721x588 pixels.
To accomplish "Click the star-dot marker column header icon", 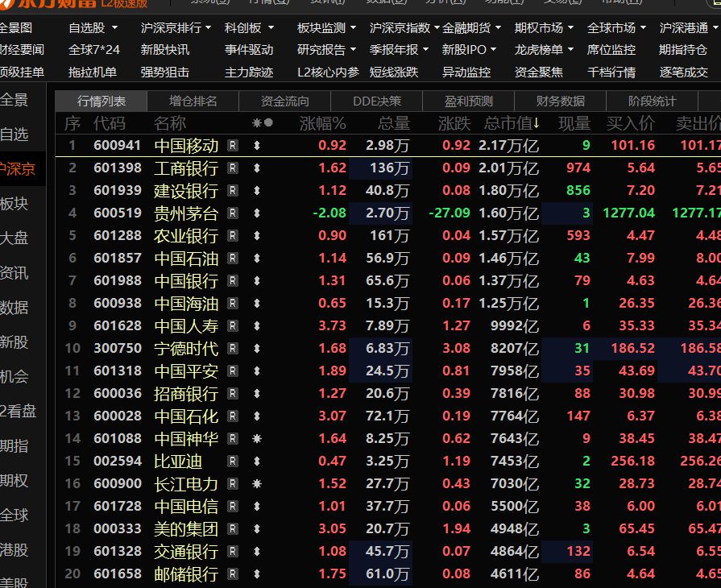I will tap(263, 123).
